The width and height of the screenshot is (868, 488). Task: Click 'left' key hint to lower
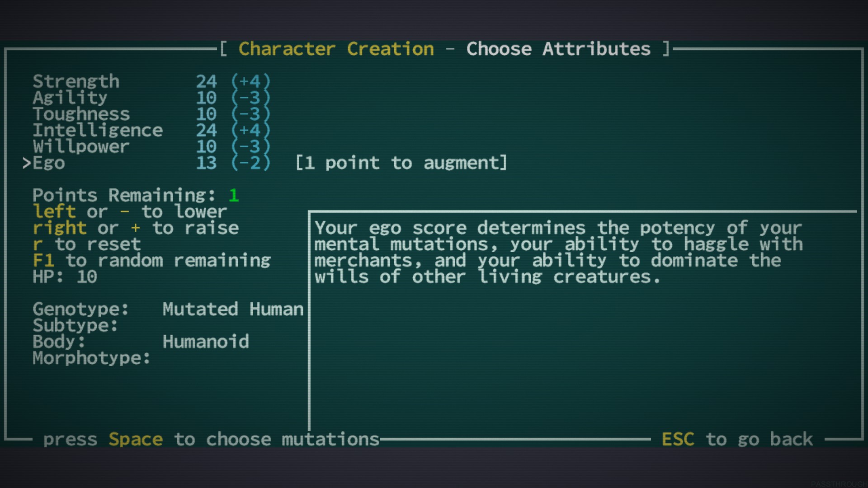point(54,212)
